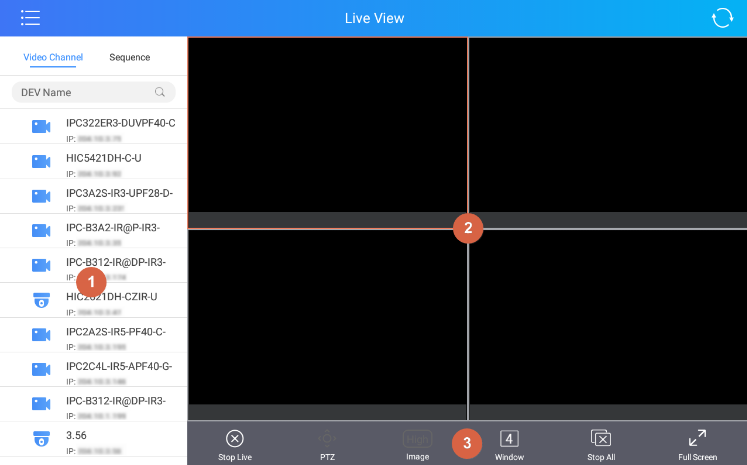
Task: Click the refresh icon in header
Action: [x=722, y=18]
